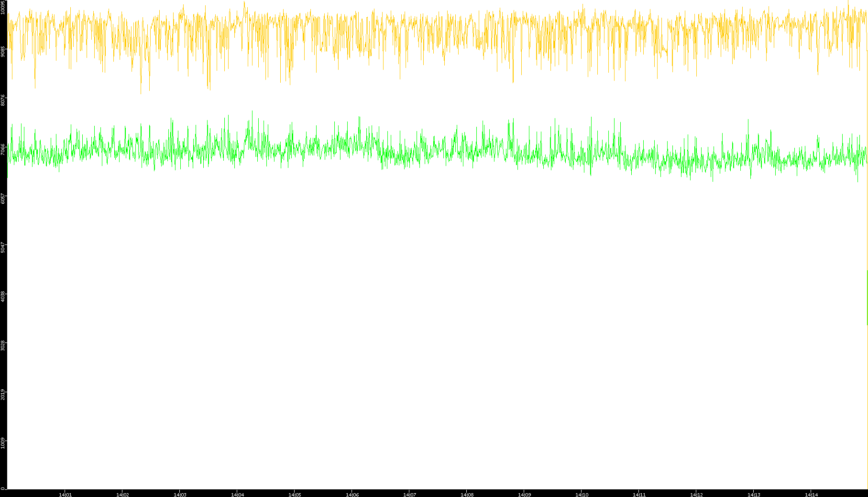Click the 14:10 time axis label

click(x=582, y=495)
